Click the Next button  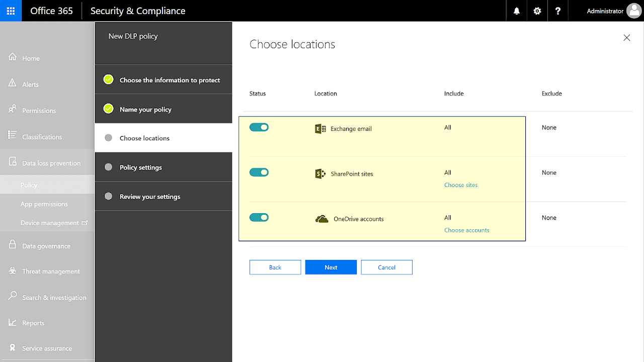tap(331, 267)
